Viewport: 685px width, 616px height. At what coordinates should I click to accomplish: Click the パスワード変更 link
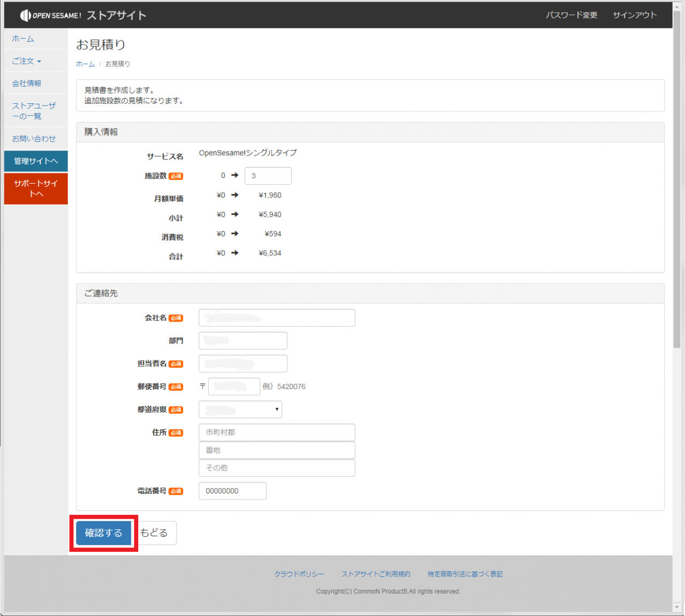571,15
